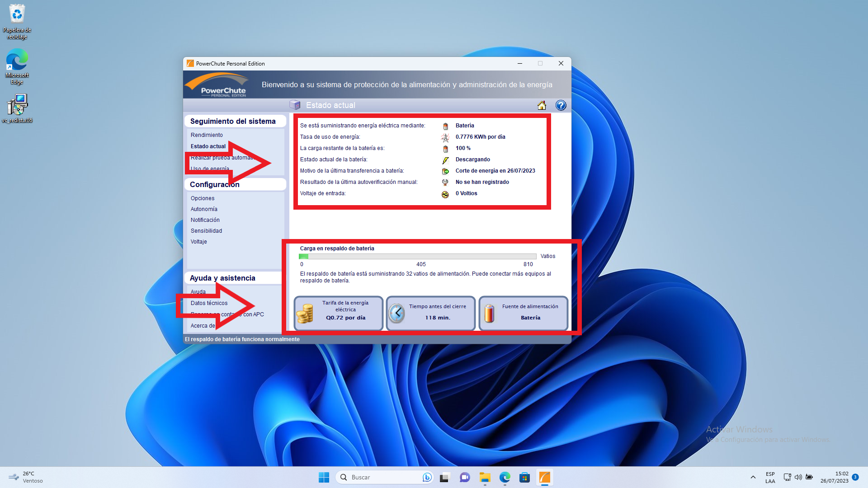Expand the system tray hidden icons chevron
The height and width of the screenshot is (488, 868).
pos(753,477)
